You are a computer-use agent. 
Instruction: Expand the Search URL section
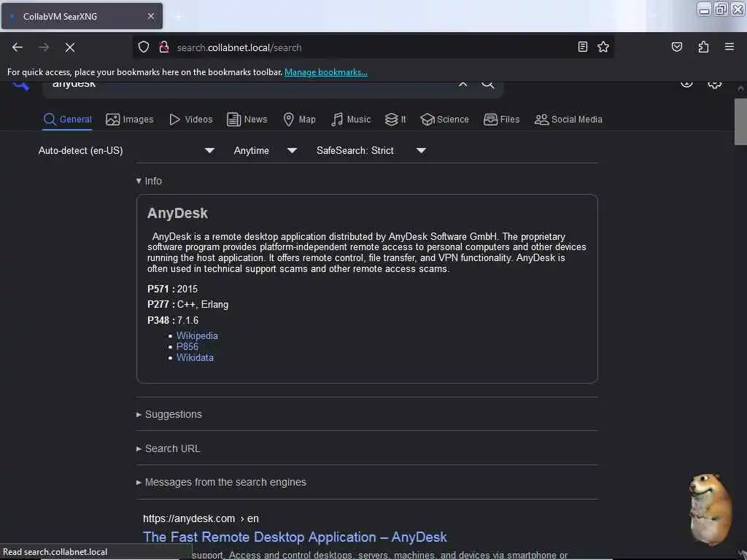click(x=169, y=448)
